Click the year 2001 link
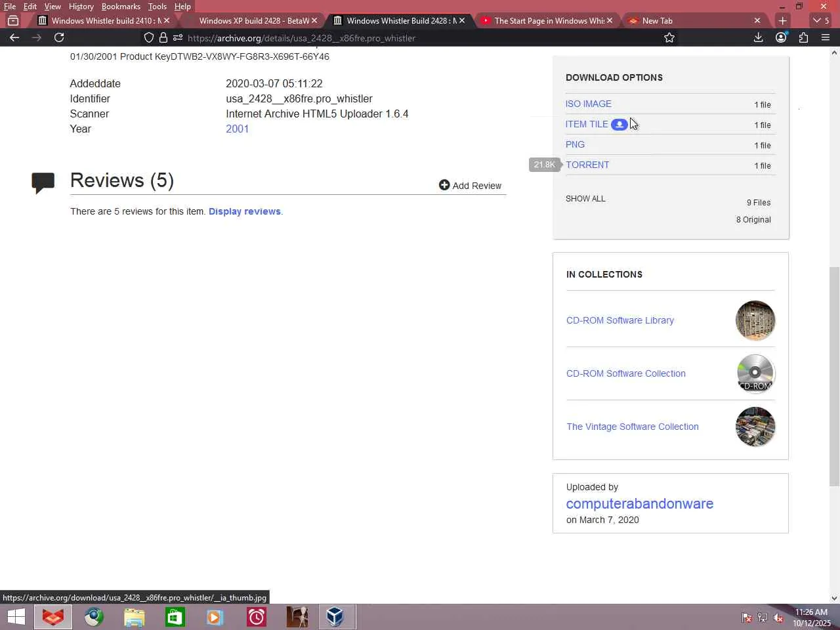840x630 pixels. tap(238, 129)
